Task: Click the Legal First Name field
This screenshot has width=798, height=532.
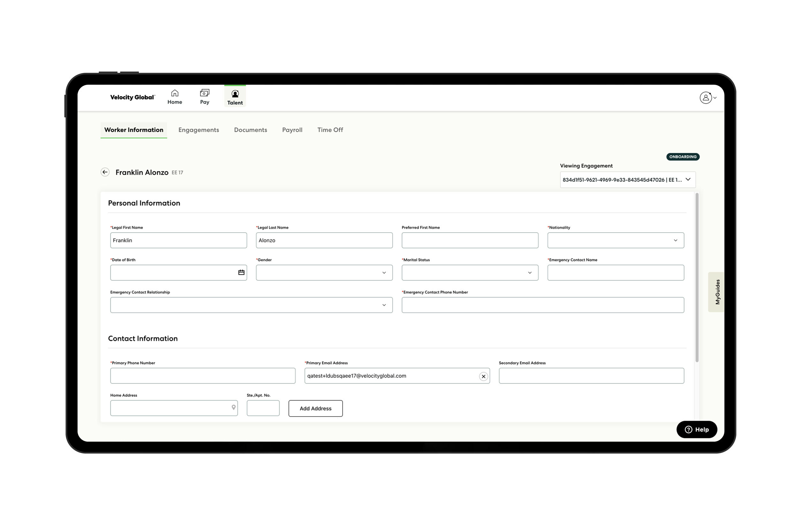Action: pyautogui.click(x=178, y=240)
